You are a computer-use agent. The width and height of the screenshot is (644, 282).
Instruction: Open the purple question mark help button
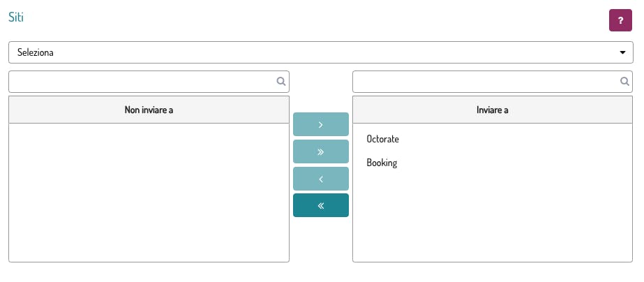click(x=620, y=21)
